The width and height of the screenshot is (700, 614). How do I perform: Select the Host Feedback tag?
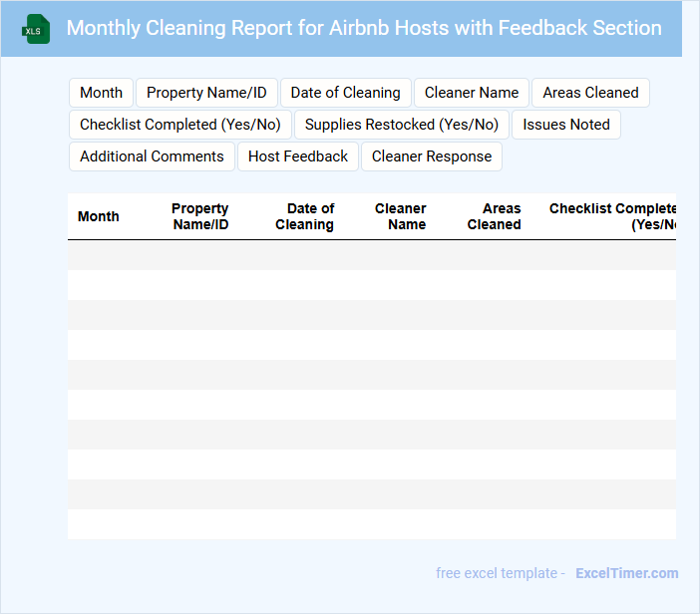point(298,156)
